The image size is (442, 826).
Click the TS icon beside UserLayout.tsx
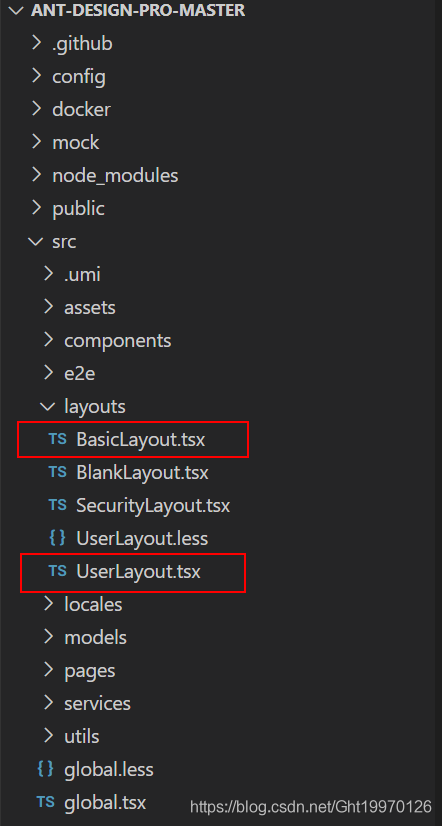[57, 571]
